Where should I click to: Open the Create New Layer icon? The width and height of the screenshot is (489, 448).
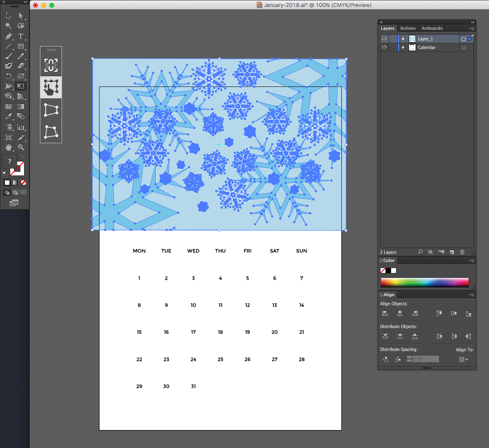click(x=451, y=252)
